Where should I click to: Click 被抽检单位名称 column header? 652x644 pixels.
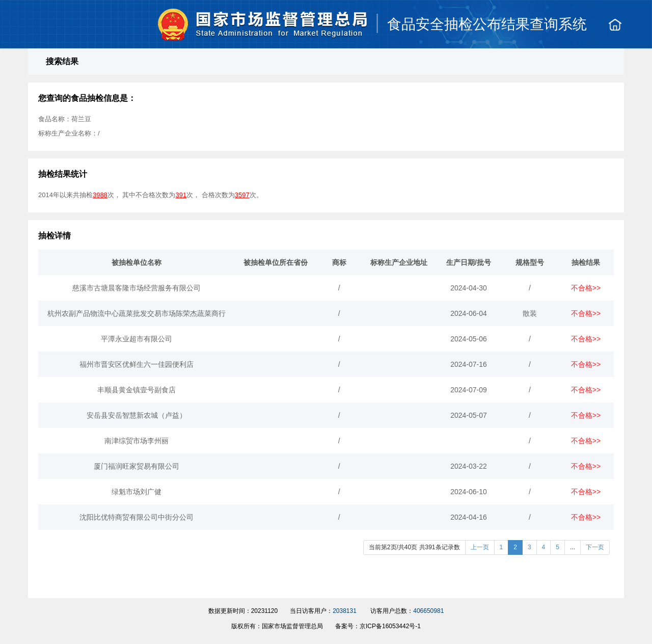137,262
